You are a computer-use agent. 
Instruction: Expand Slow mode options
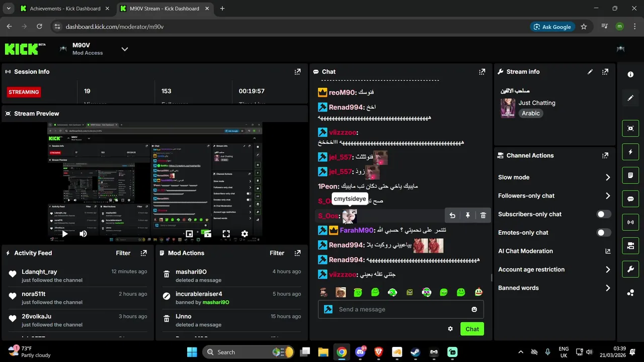tap(608, 177)
